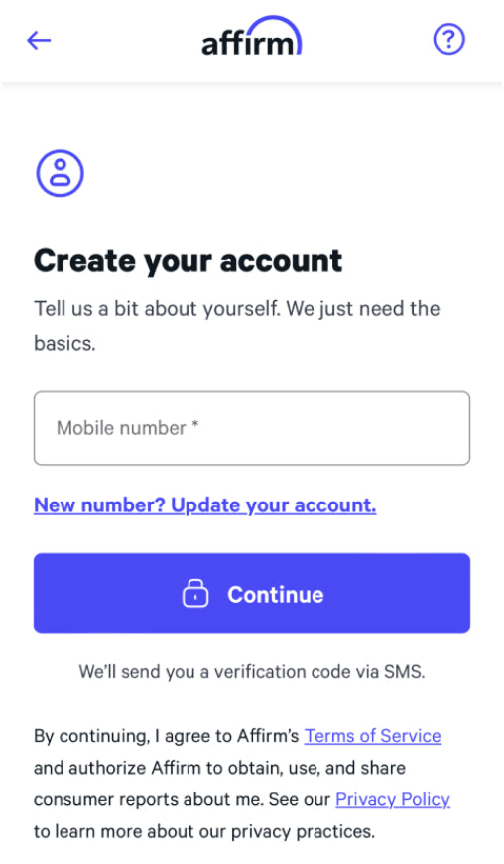This screenshot has height=864, width=504.
Task: Click the SMS verification code notice text
Action: (x=252, y=671)
